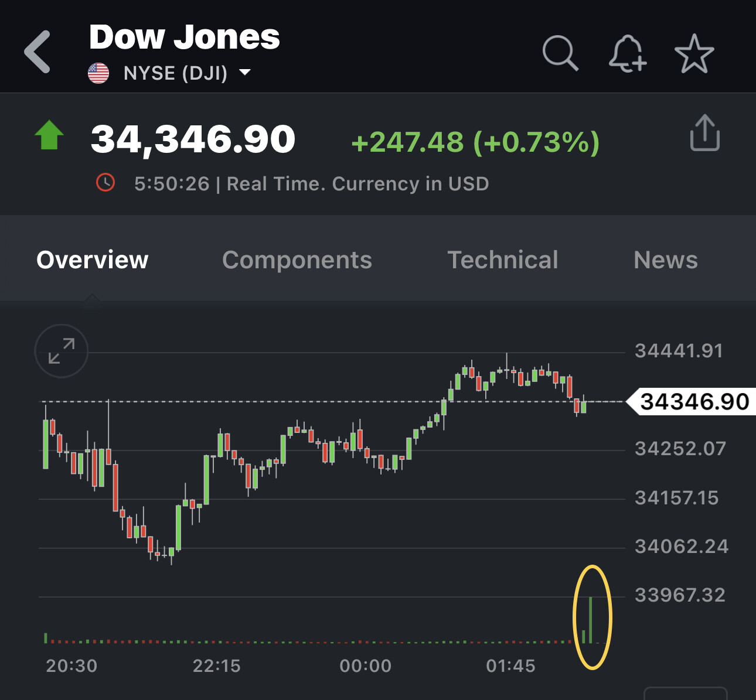Tap the Dow Jones title

coord(185,37)
